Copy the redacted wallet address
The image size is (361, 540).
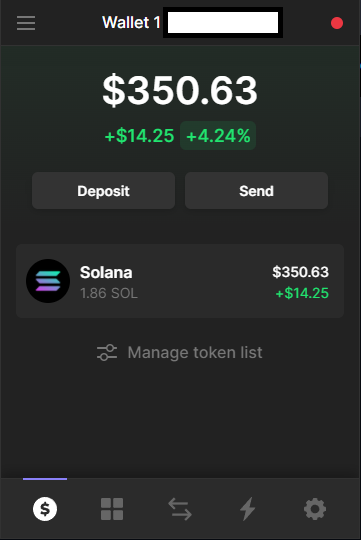click(x=223, y=22)
